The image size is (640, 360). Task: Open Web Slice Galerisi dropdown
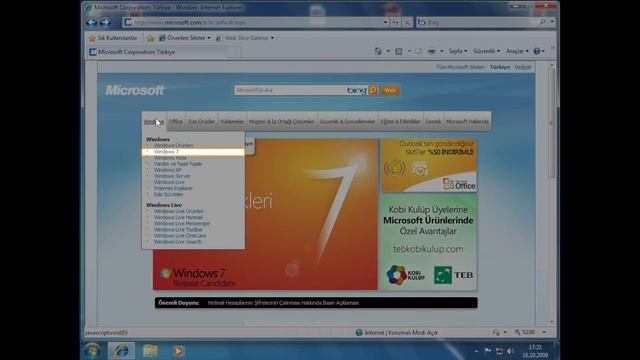[245, 38]
